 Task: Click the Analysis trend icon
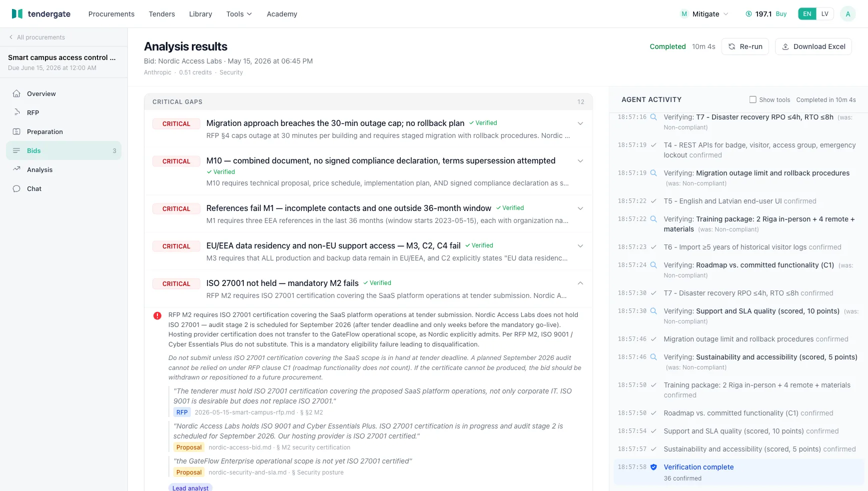[16, 169]
